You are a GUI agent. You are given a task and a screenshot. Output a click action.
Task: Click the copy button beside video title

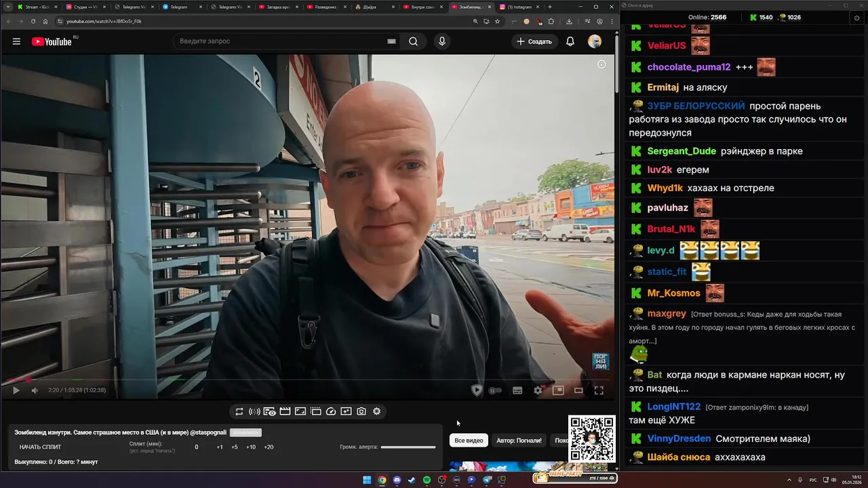pos(245,432)
